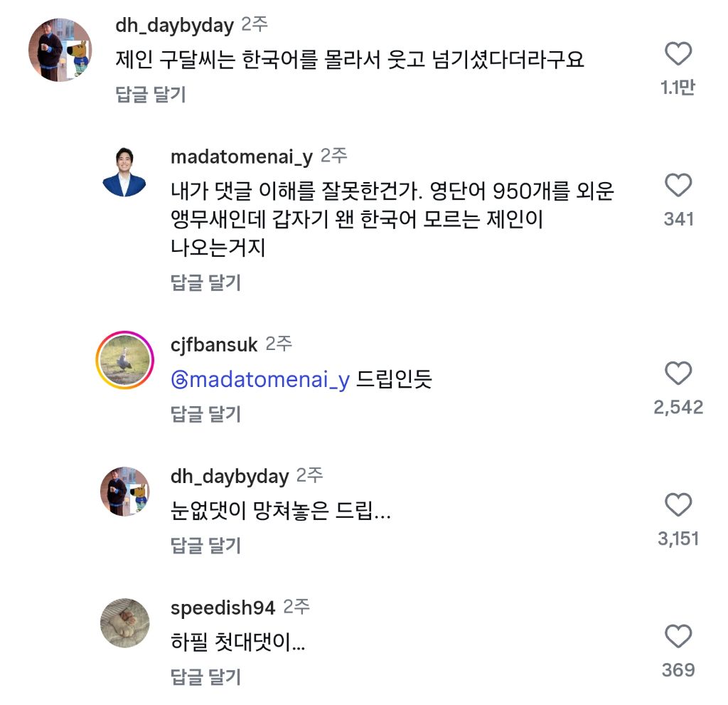Open the madatomenai_y username
This screenshot has height=705, width=728.
[241, 157]
